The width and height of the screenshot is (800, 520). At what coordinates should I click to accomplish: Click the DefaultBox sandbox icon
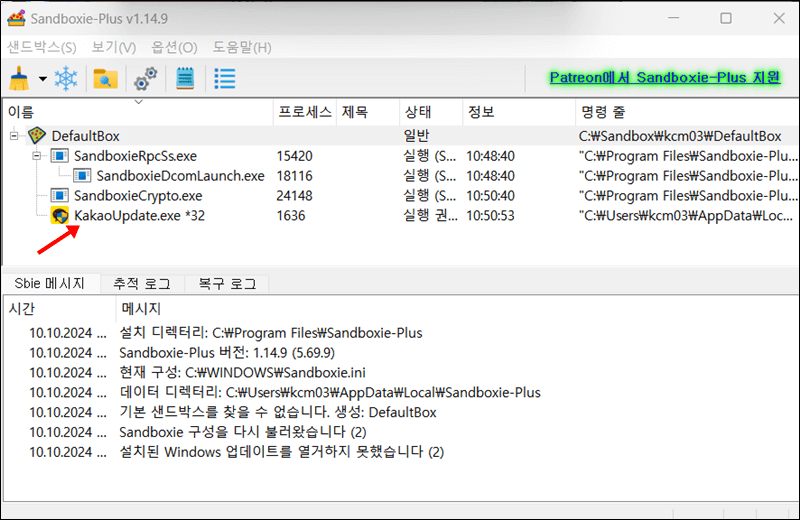pyautogui.click(x=37, y=136)
